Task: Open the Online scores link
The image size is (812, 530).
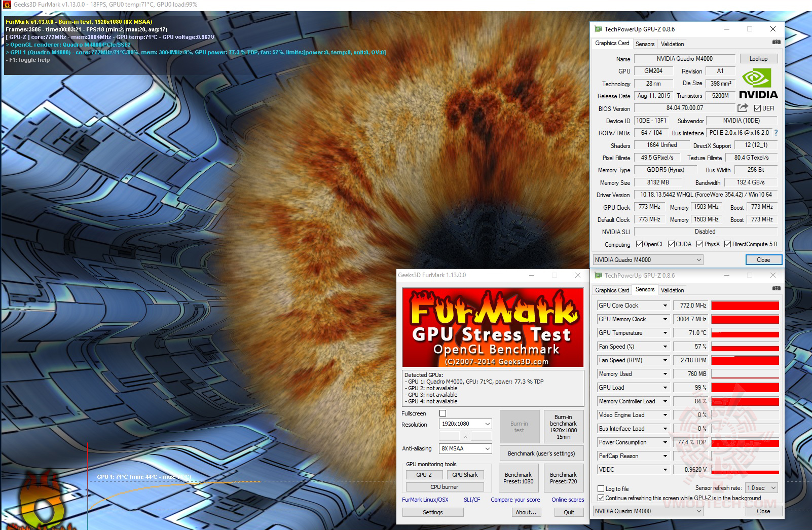Action: (568, 500)
